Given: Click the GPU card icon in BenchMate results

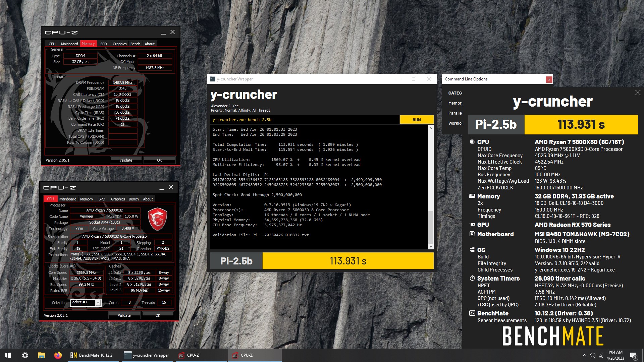Looking at the screenshot, I should click(472, 225).
